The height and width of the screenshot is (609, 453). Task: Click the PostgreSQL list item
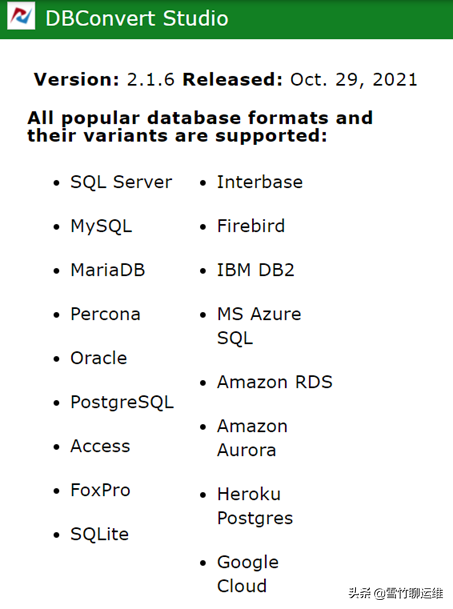click(122, 402)
